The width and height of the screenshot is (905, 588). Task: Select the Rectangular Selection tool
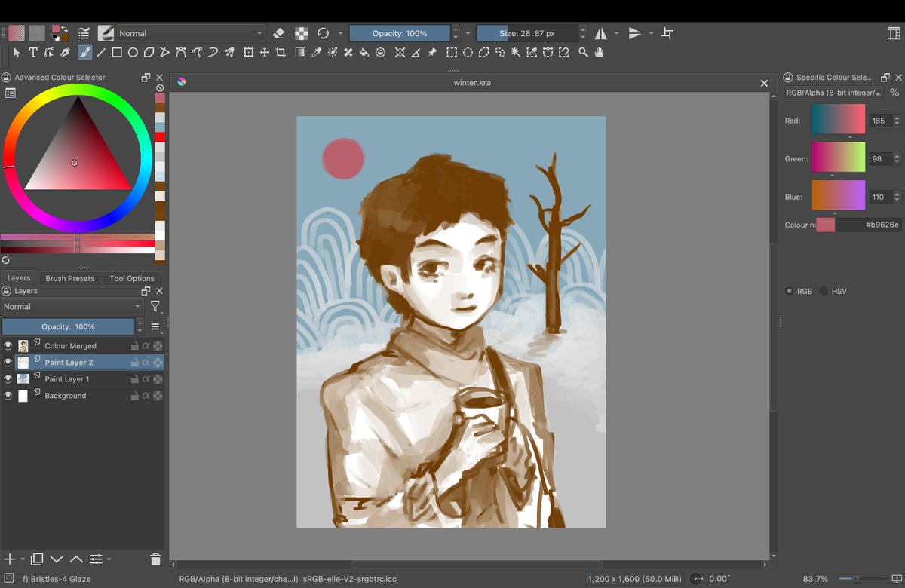click(452, 53)
